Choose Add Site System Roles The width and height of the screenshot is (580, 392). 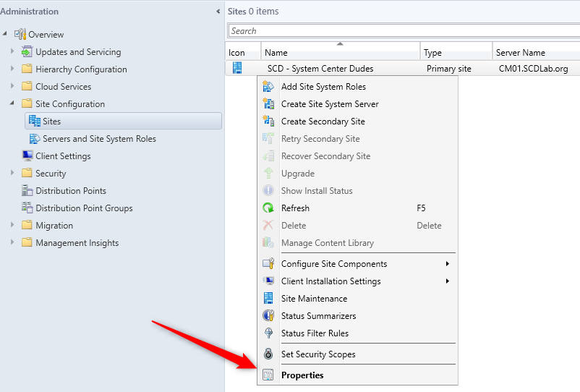(x=357, y=87)
